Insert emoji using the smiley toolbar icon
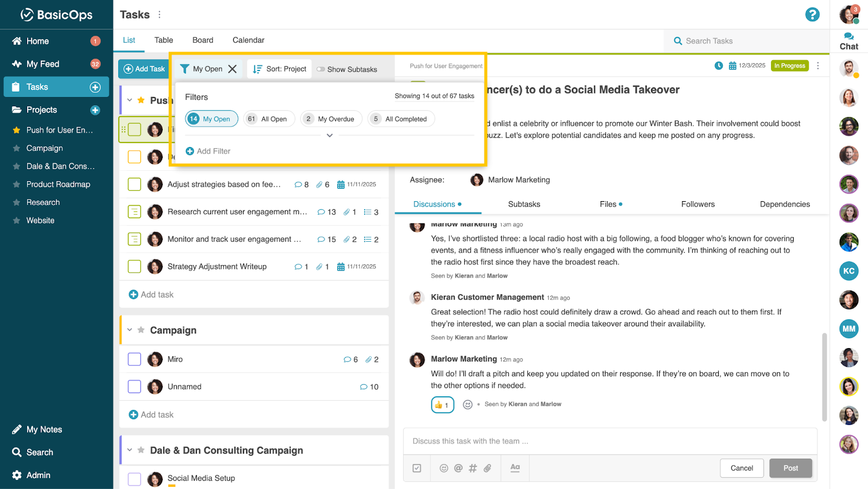The width and height of the screenshot is (868, 489). point(444,468)
